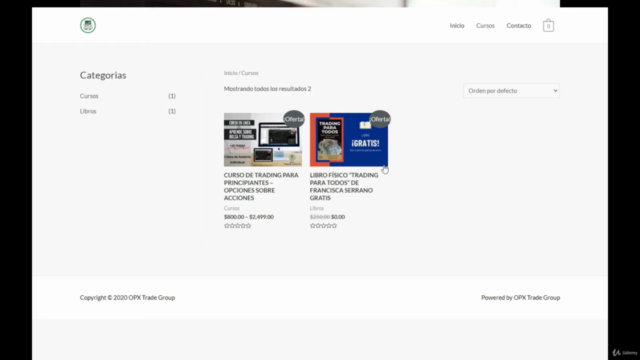The width and height of the screenshot is (640, 360).
Task: Click the $0.00 price of the book
Action: pos(338,217)
